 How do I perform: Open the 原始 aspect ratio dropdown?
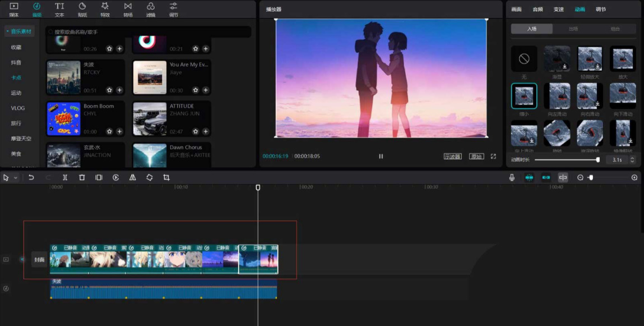coord(476,157)
